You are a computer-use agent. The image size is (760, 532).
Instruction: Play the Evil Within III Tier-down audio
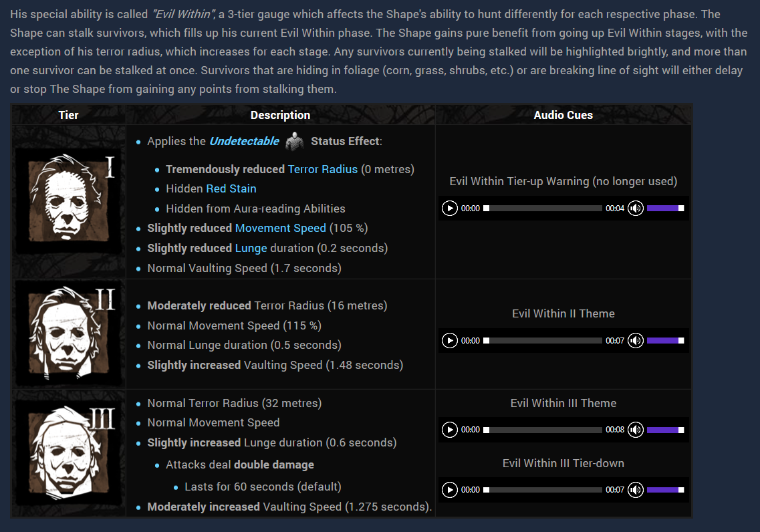[x=450, y=490]
